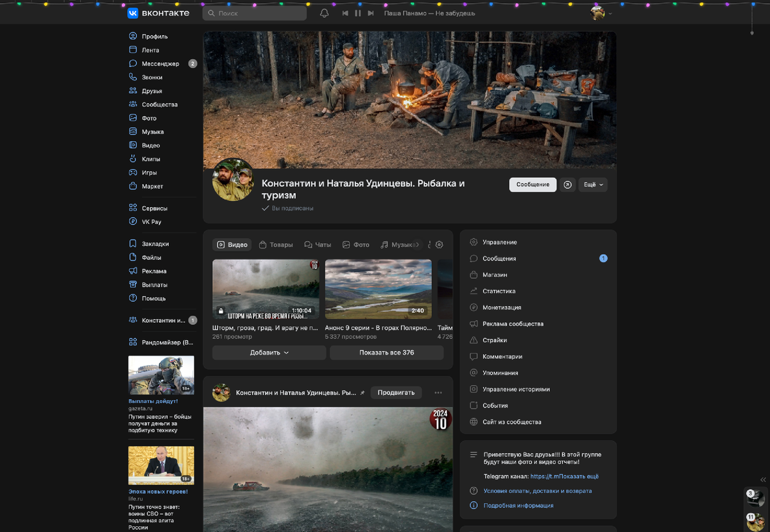Viewport: 770px width, 532px height.
Task: Open Условия оплаты, доставки и возврата link
Action: [538, 491]
